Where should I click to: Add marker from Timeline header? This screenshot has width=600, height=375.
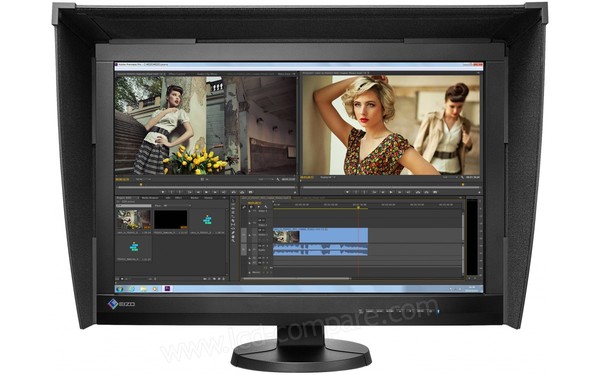pyautogui.click(x=259, y=207)
